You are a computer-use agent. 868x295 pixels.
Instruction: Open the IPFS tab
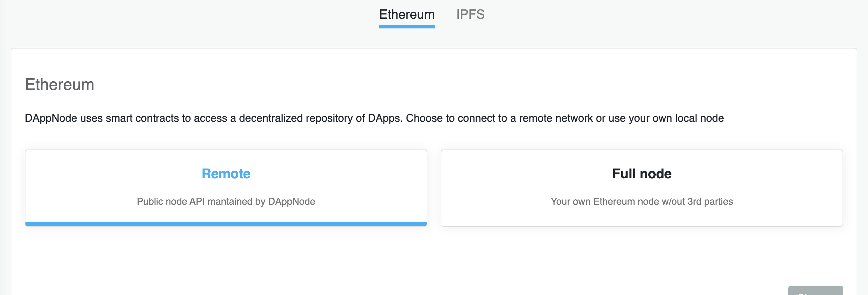point(471,15)
